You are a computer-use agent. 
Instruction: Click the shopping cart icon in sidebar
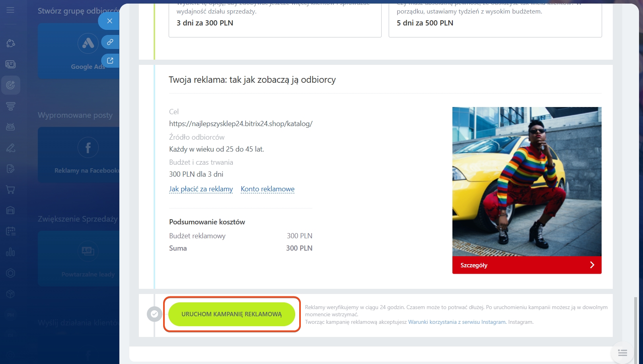click(x=11, y=190)
